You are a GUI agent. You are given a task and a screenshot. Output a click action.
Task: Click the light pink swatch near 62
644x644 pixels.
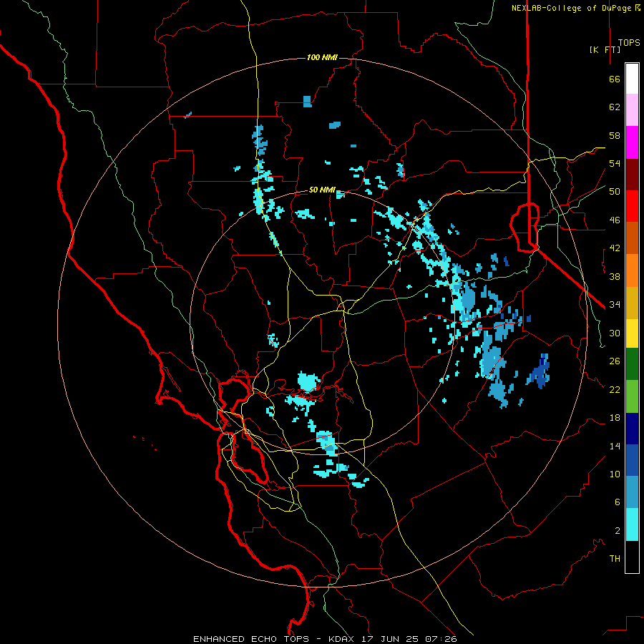pyautogui.click(x=632, y=109)
